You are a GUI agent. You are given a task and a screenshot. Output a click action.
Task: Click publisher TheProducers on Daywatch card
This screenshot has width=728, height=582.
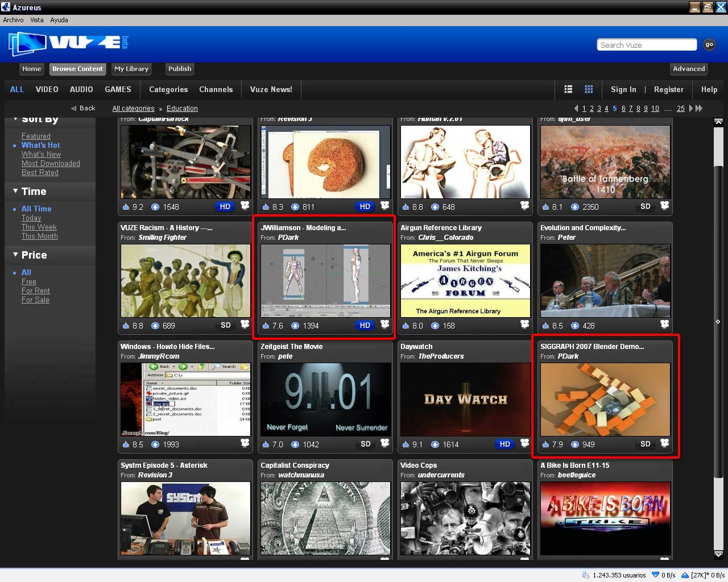441,356
